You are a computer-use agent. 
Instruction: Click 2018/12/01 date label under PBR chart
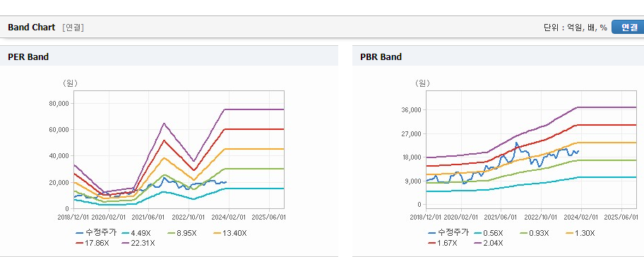coord(426,217)
